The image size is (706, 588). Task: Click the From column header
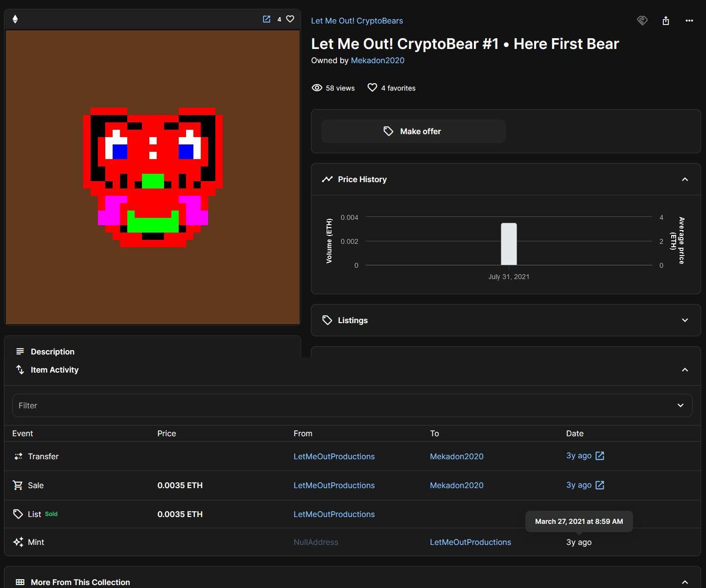[303, 433]
